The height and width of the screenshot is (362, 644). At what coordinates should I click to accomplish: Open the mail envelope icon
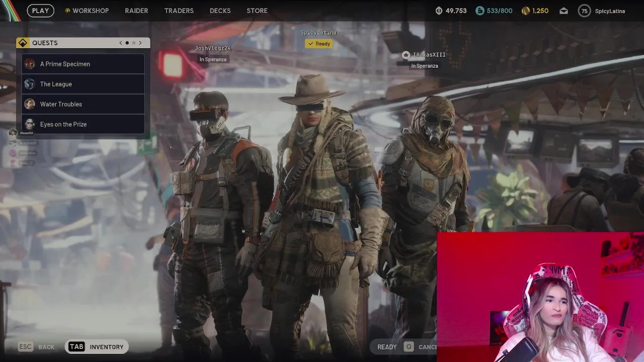[563, 11]
